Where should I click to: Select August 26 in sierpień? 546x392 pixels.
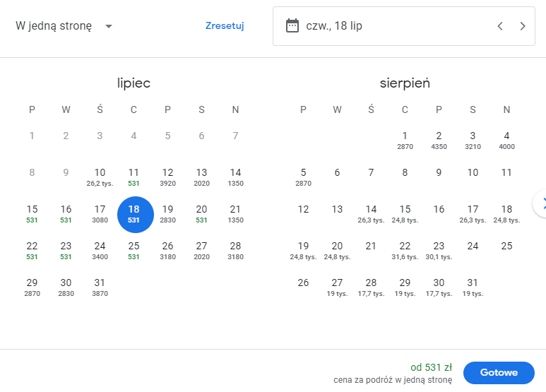pyautogui.click(x=303, y=283)
